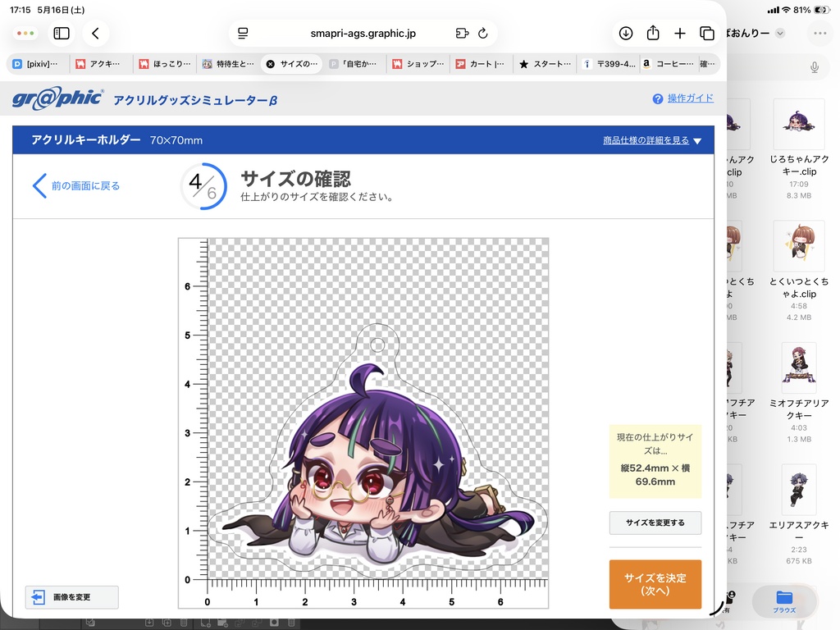Confirm size with サイズを決定(次へ) button
The height and width of the screenshot is (630, 840).
point(655,584)
